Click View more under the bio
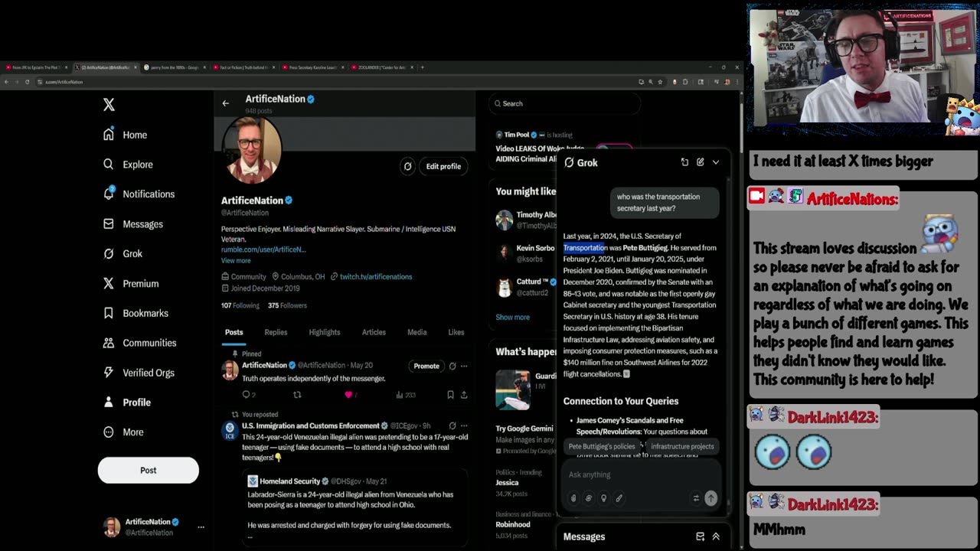The height and width of the screenshot is (551, 980). (x=236, y=261)
